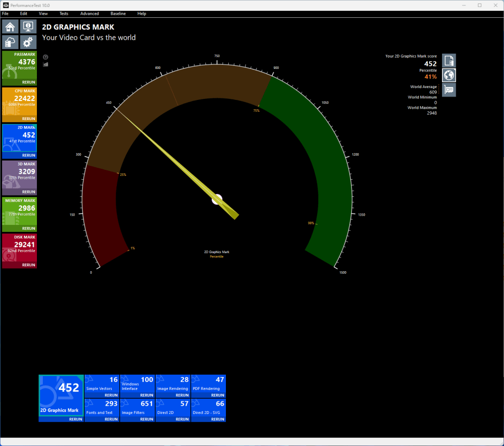Click the '2D GRAPHICS MARK' heading
Image resolution: width=504 pixels, height=446 pixels.
78,27
